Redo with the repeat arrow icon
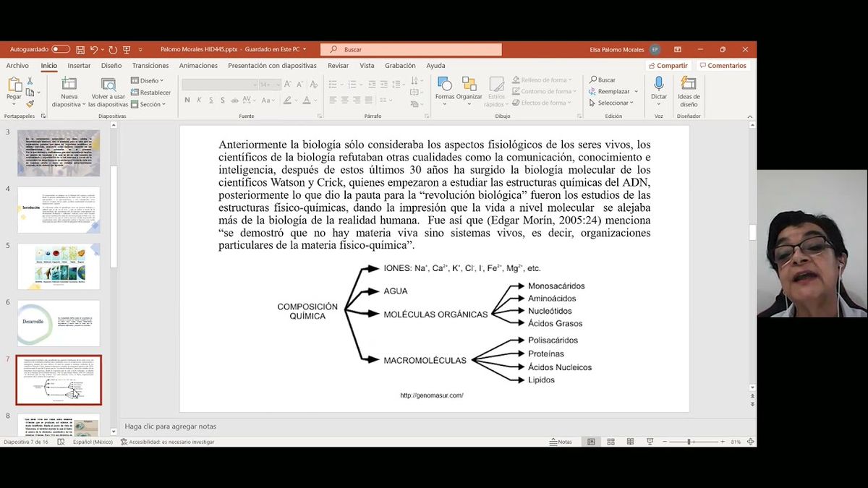The height and width of the screenshot is (488, 868). (x=113, y=49)
